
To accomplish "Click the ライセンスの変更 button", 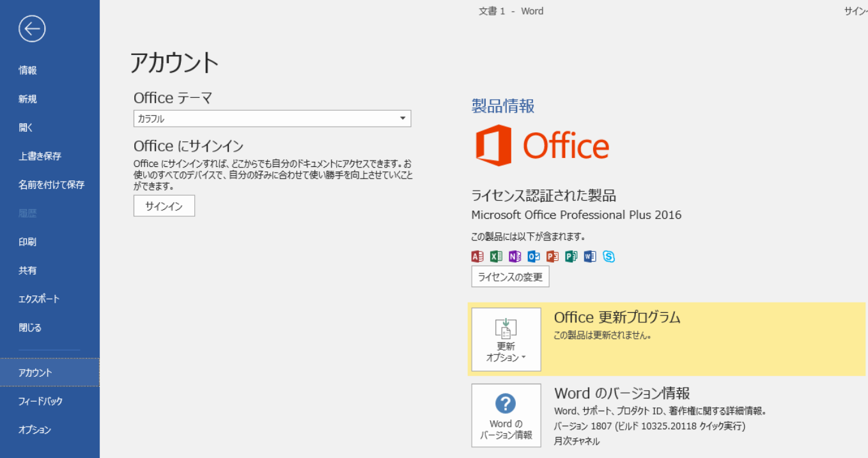I will point(510,277).
